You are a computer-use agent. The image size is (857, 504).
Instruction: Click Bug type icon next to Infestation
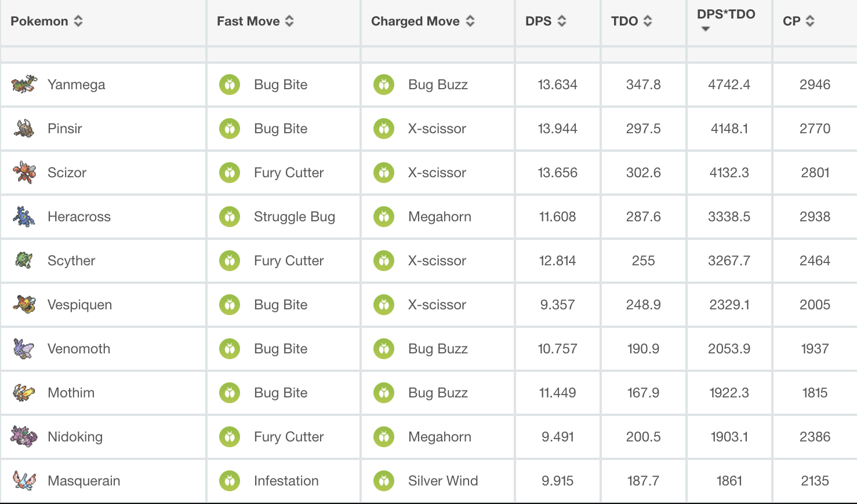tap(230, 481)
